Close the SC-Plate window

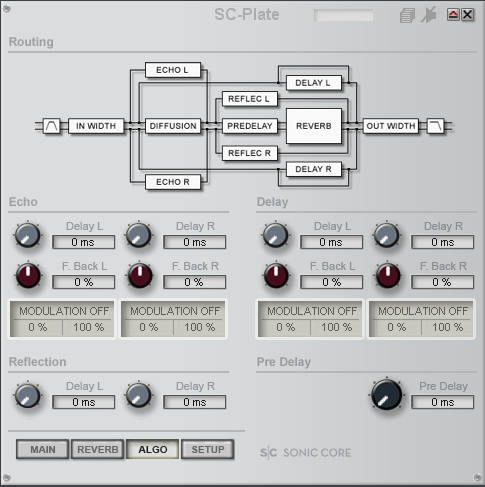tap(468, 15)
